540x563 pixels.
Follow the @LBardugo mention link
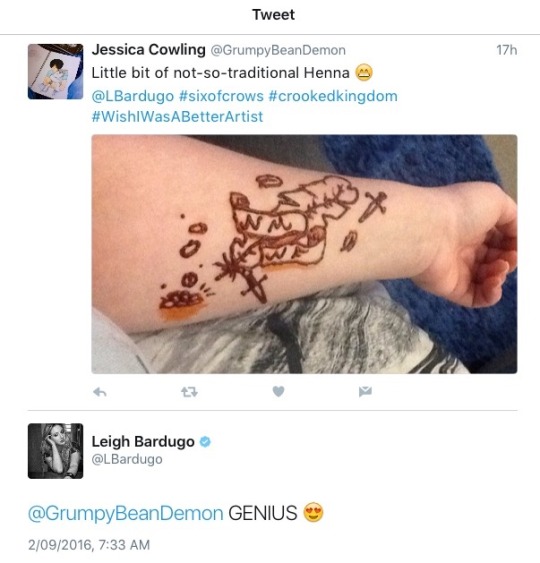click(x=132, y=96)
